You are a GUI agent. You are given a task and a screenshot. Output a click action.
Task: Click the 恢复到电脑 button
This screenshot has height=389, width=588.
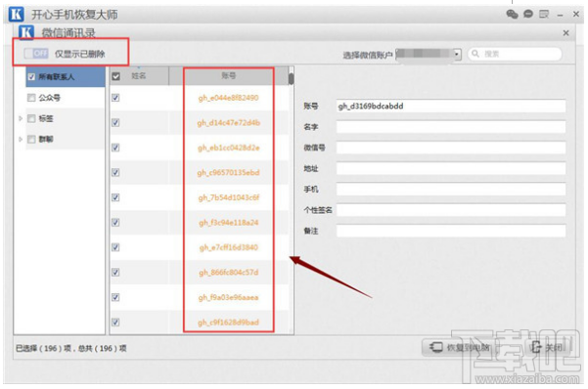click(x=460, y=347)
